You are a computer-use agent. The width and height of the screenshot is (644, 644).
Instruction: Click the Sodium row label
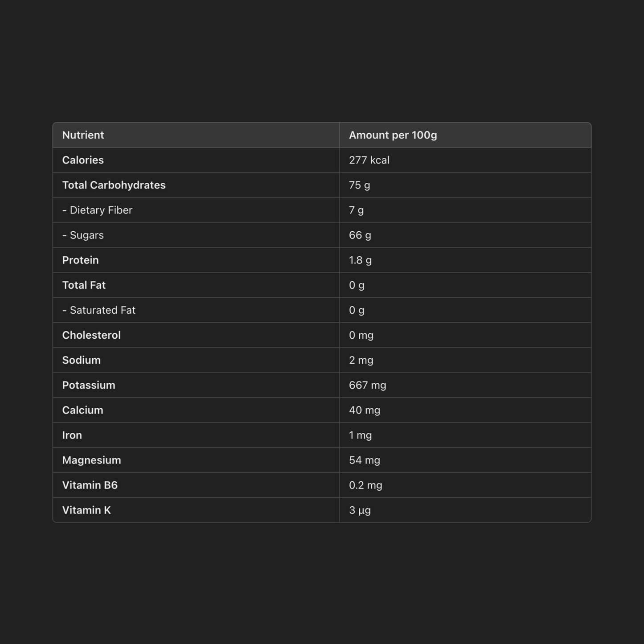point(81,360)
